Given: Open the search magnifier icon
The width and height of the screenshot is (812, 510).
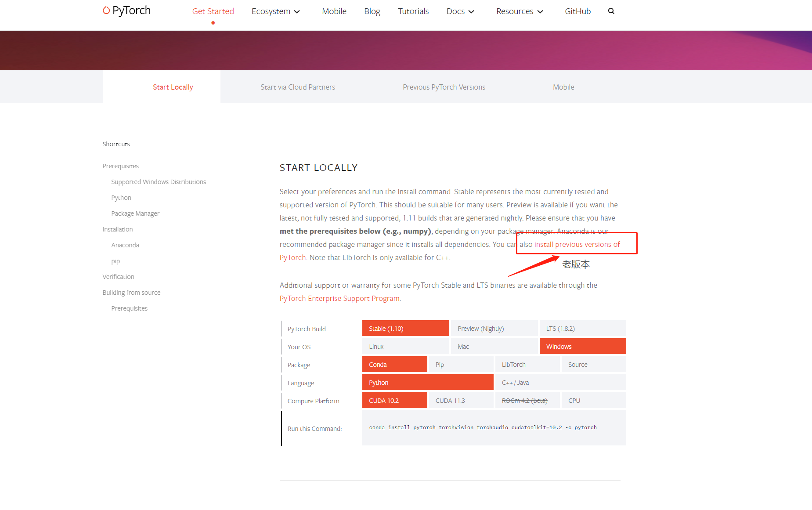Looking at the screenshot, I should point(611,11).
